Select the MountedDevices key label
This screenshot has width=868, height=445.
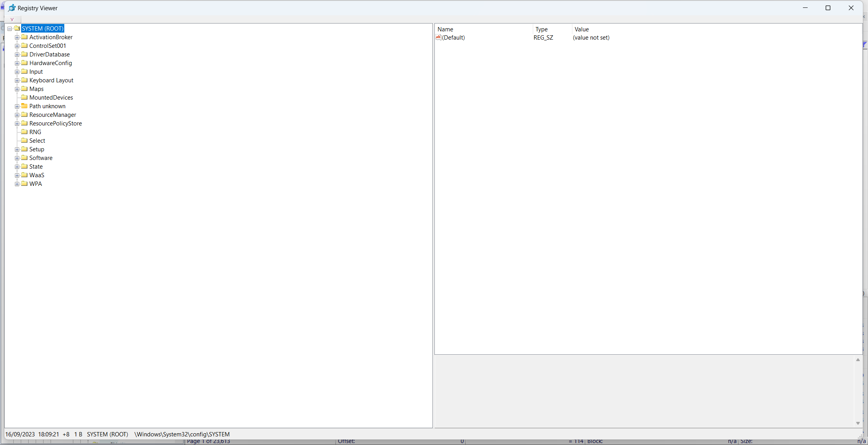point(51,98)
